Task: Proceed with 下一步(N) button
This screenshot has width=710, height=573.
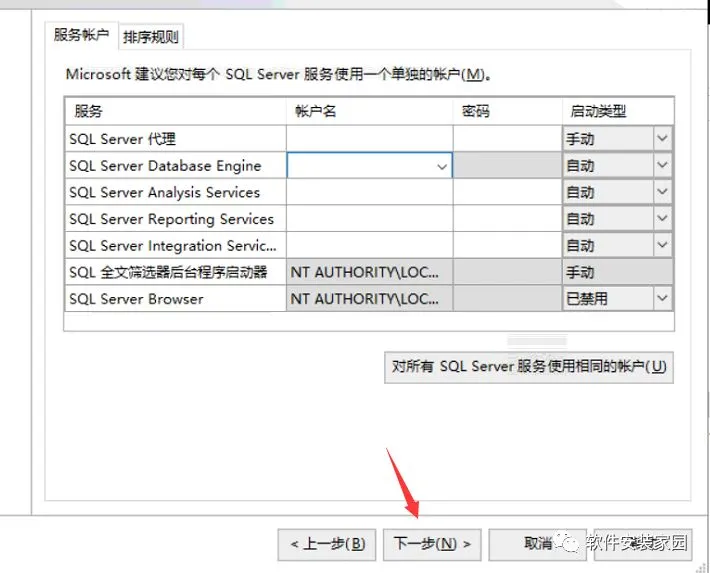Action: coord(432,544)
